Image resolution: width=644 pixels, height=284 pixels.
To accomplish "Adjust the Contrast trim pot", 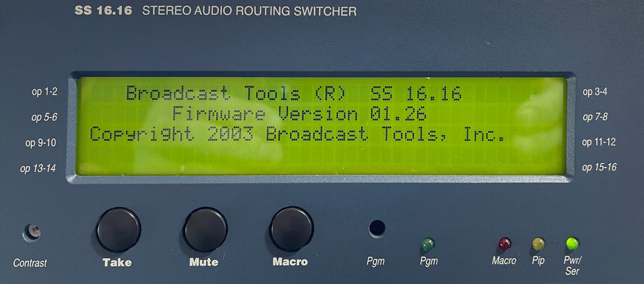I will click(32, 232).
